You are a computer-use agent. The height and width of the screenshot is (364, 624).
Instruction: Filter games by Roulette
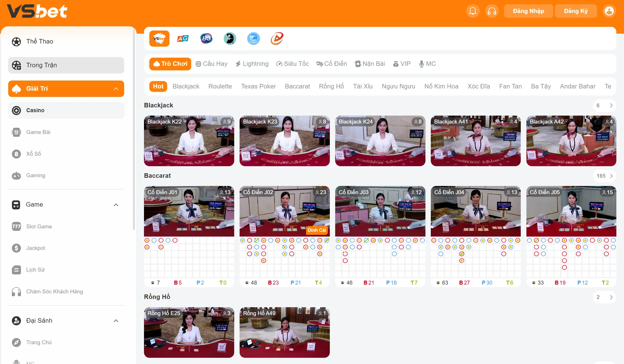click(220, 86)
